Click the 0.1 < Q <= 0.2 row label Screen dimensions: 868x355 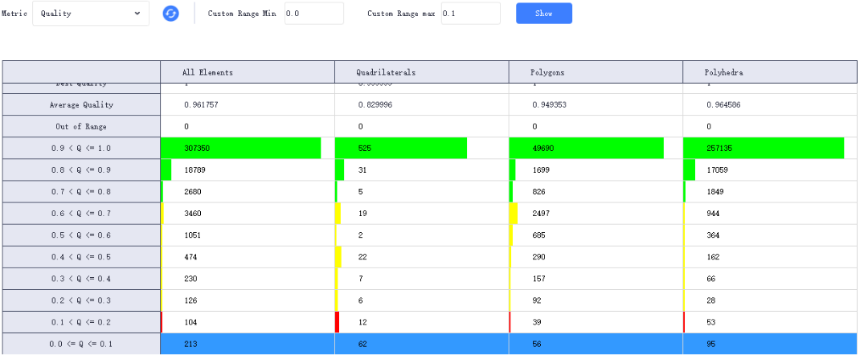81,322
